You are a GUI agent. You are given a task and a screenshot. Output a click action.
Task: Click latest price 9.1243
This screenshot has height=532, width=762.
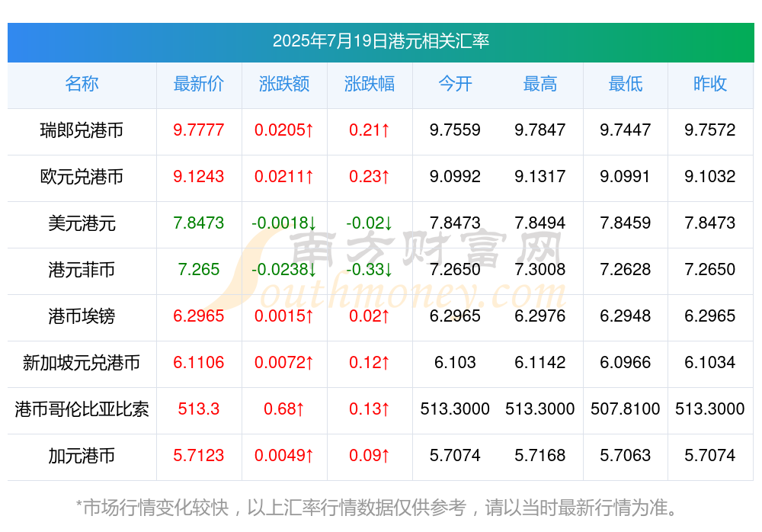(x=198, y=177)
